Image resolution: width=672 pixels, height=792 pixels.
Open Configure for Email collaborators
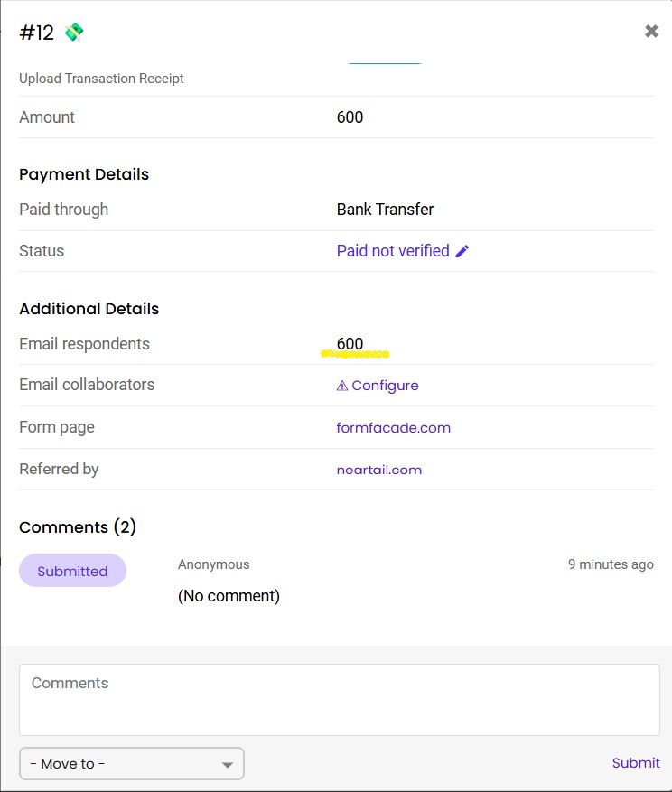tap(385, 386)
